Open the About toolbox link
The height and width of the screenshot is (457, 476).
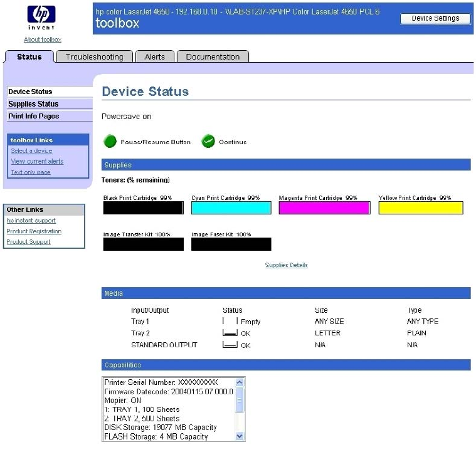(43, 39)
